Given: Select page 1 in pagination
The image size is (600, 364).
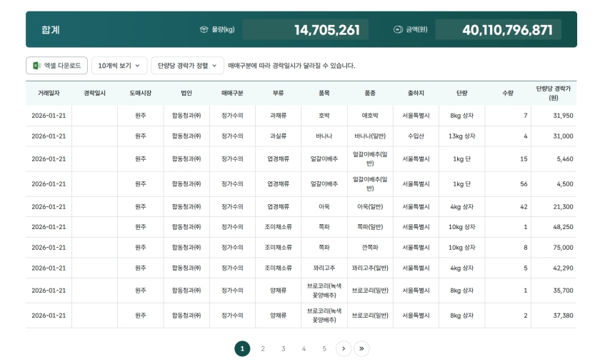Looking at the screenshot, I should pos(242,348).
